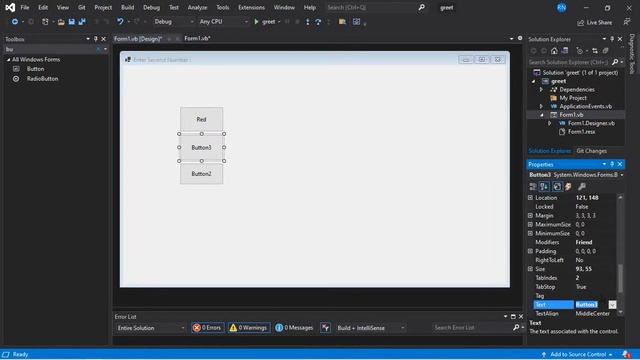Click Alphabetical sort icon in Properties
The image size is (640, 360).
click(x=544, y=187)
